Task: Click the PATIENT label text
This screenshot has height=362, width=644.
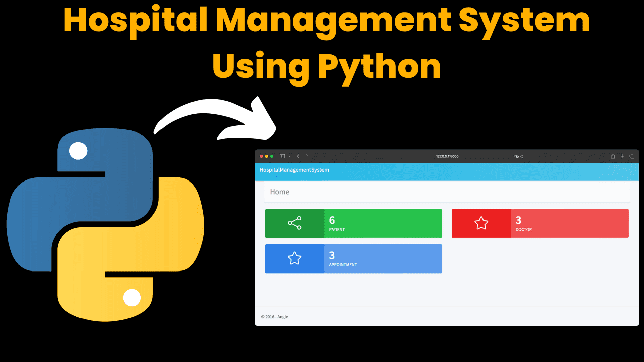Action: (x=337, y=230)
